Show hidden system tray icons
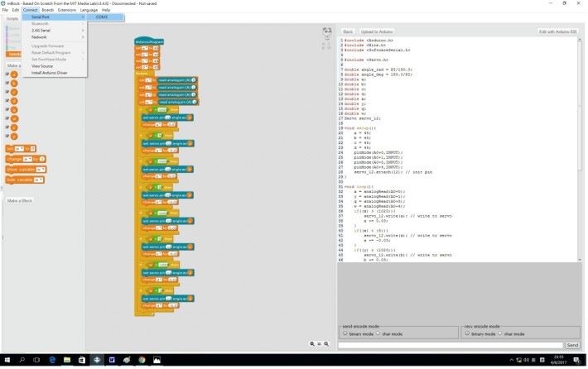 coord(511,360)
